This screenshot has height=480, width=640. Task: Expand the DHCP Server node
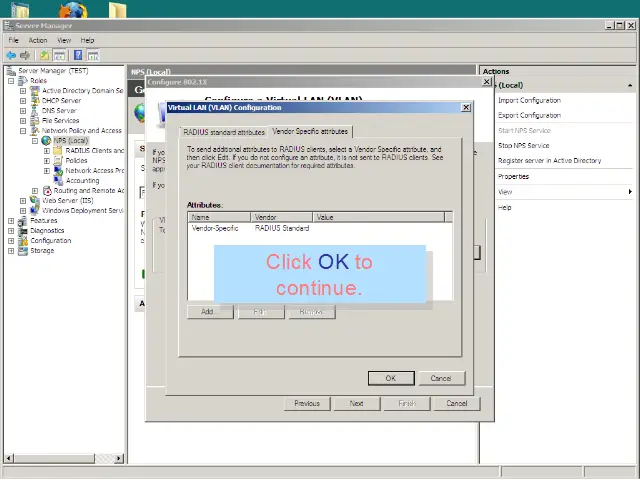point(23,100)
